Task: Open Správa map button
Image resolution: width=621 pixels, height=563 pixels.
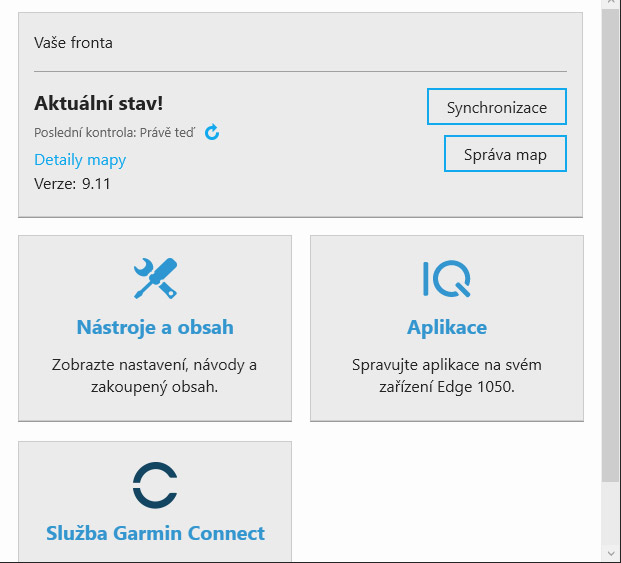Action: click(x=505, y=154)
